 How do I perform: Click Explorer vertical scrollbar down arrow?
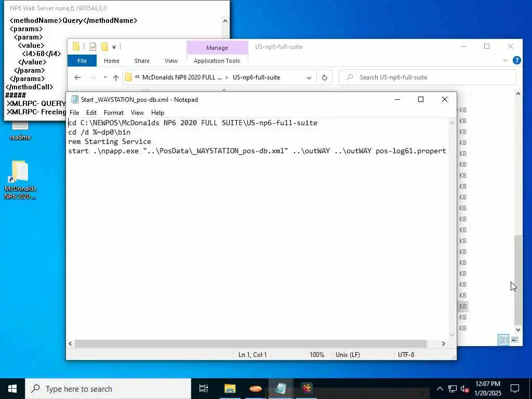(518, 329)
